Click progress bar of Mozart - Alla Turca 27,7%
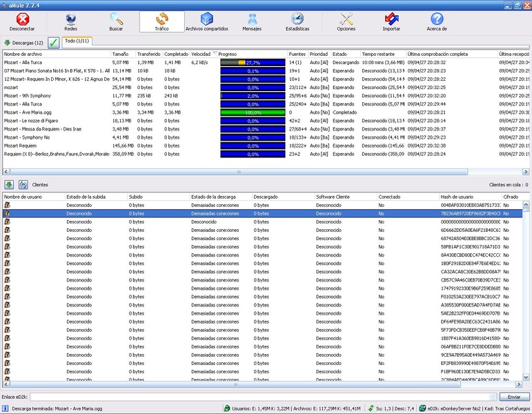The image size is (532, 414). (x=253, y=62)
